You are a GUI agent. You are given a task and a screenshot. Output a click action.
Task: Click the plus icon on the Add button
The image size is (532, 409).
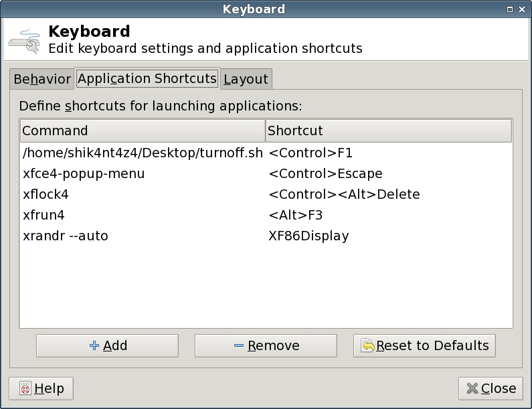coord(94,346)
